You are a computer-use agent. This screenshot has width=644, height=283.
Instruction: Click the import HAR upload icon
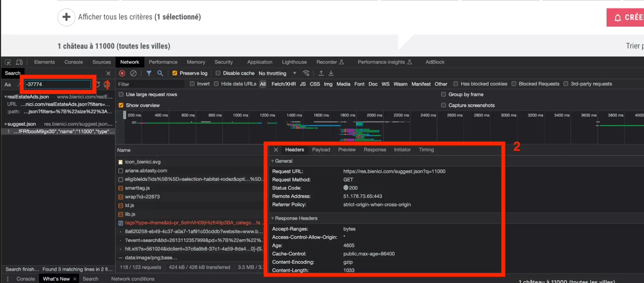pyautogui.click(x=321, y=73)
